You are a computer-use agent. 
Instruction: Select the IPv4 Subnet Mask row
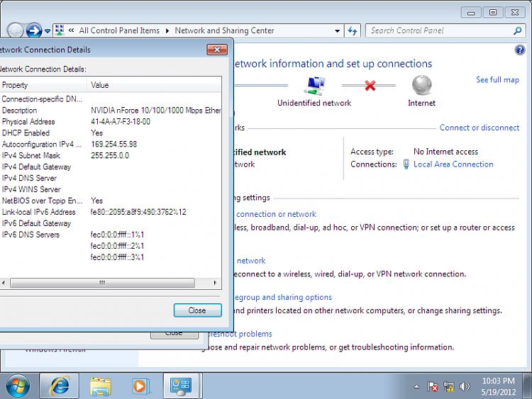(111, 156)
